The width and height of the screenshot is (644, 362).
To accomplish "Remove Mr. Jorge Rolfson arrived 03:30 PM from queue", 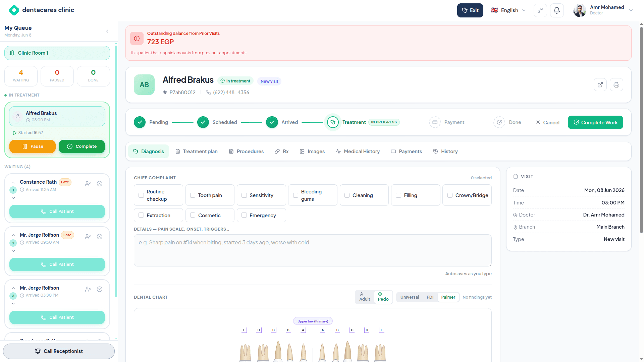I will tap(100, 289).
